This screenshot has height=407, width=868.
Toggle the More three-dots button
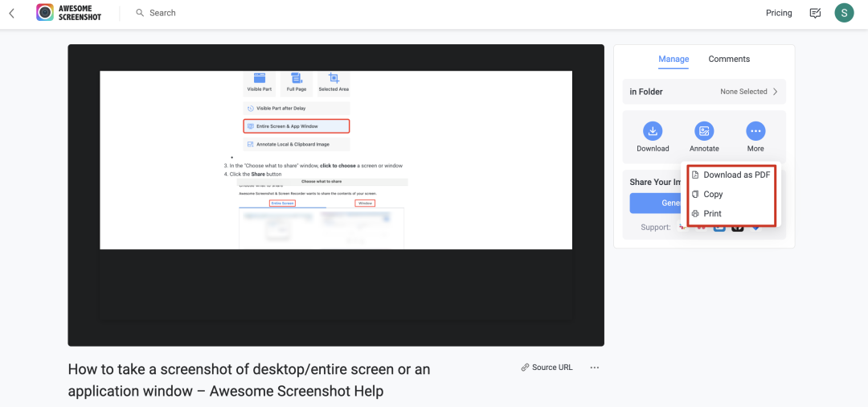coord(755,131)
